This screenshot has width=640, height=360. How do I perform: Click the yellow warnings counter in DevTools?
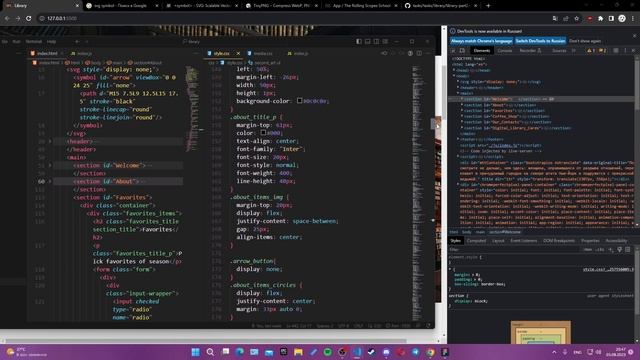[x=591, y=51]
